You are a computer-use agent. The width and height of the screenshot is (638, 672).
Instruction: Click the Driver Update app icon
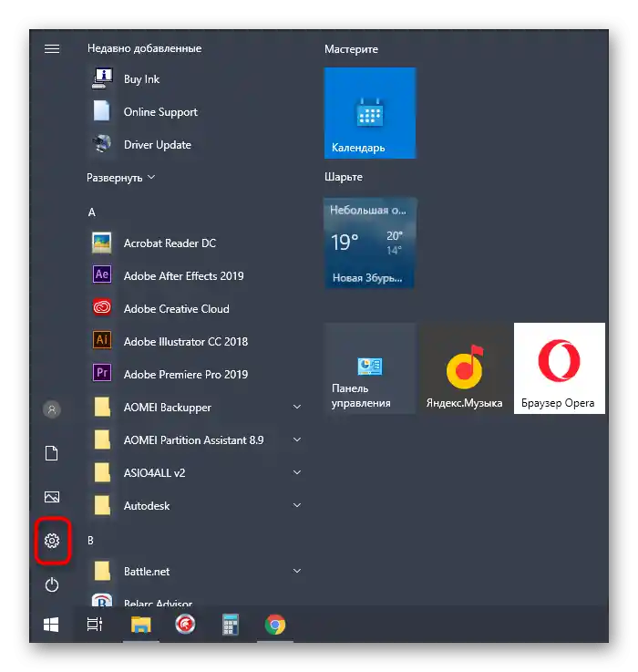pos(102,144)
